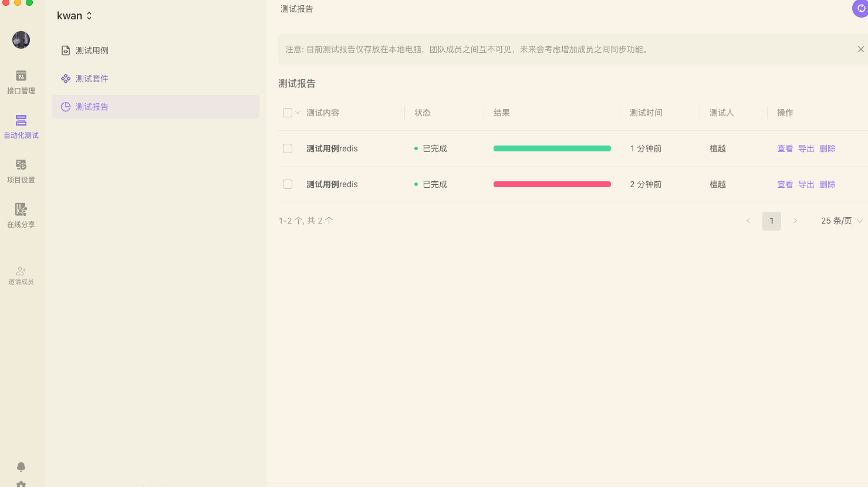Viewport: 868px width, 487px height.
Task: Open the settings gear at sidebar bottom
Action: [x=21, y=484]
